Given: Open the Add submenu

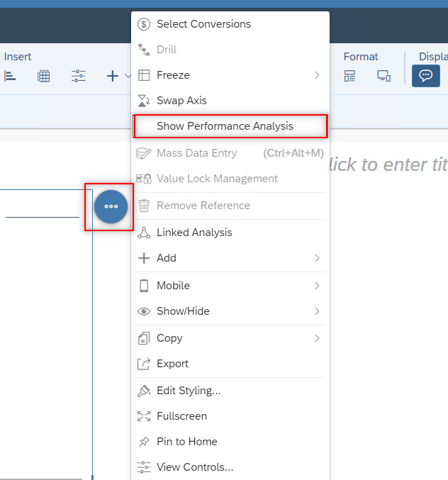Looking at the screenshot, I should coord(230,258).
